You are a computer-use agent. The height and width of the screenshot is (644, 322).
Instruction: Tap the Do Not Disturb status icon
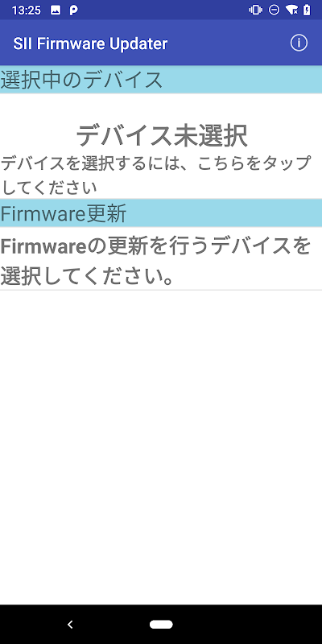[x=274, y=10]
